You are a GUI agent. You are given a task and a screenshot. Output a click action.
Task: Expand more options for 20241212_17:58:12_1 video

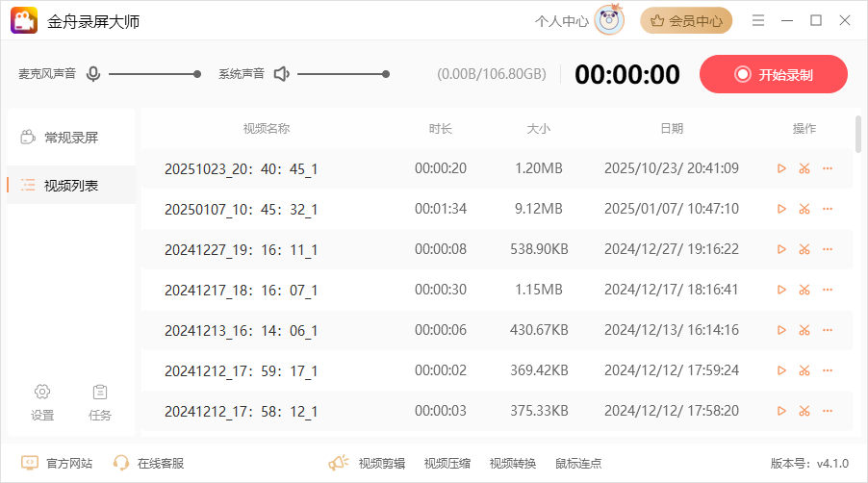pyautogui.click(x=828, y=411)
